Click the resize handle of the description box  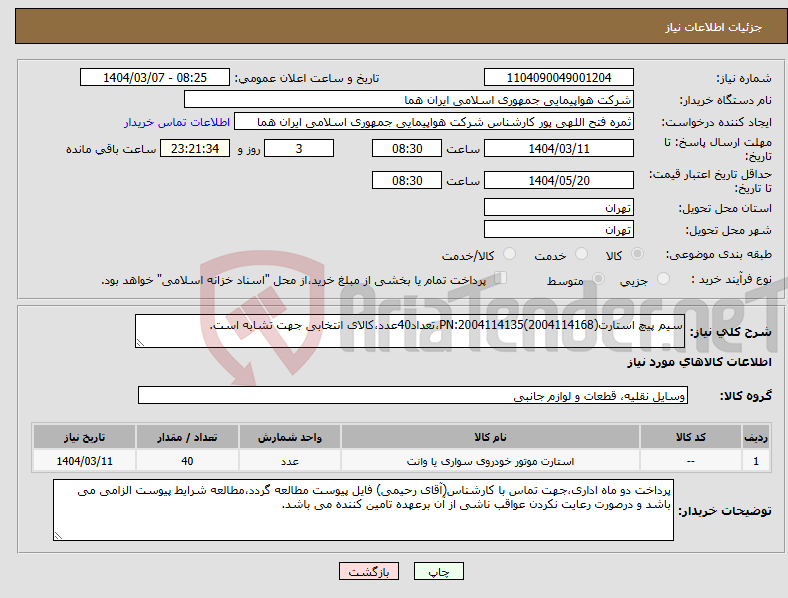point(140,343)
